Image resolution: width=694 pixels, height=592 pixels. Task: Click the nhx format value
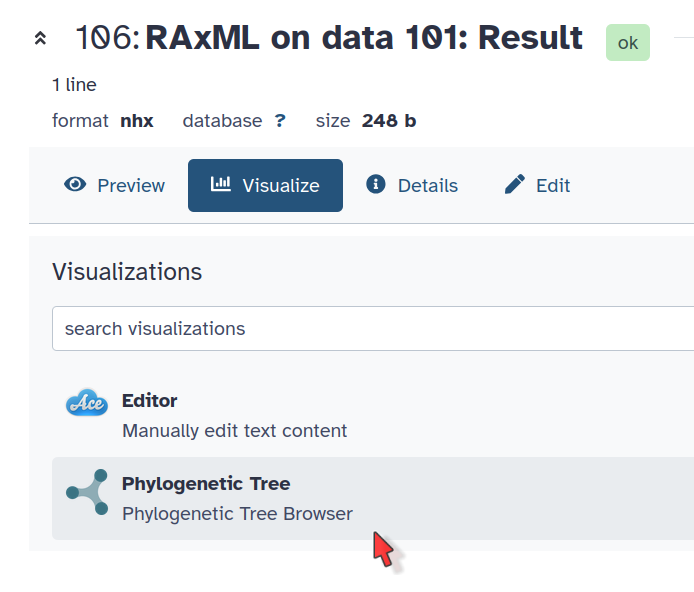[x=137, y=121]
